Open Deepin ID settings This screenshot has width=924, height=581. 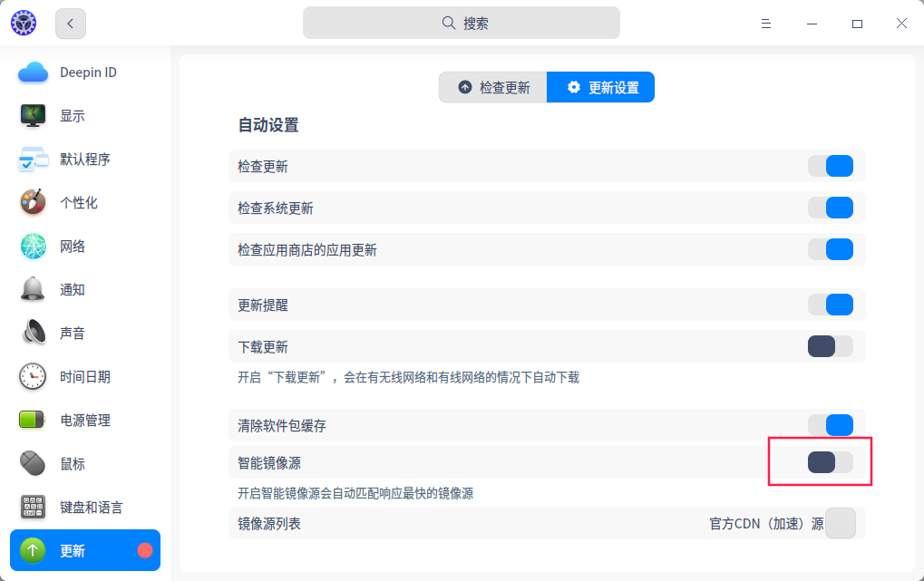coord(85,73)
